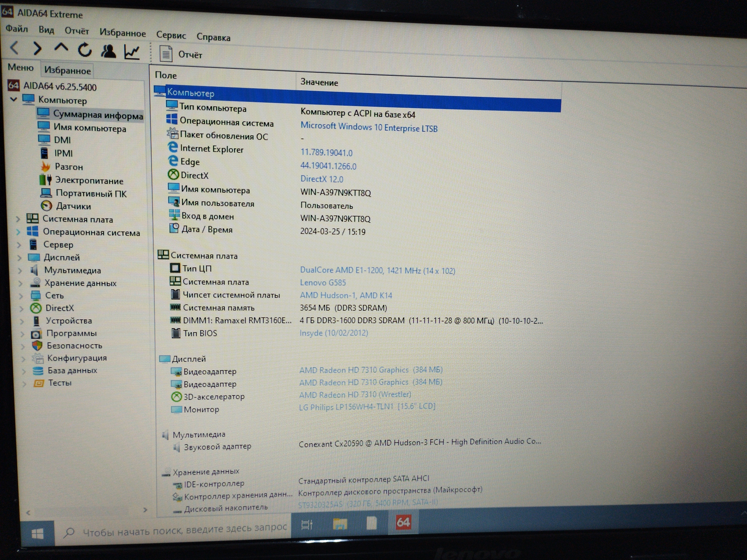747x560 pixels.
Task: Click the Back navigation arrow
Action: [x=14, y=48]
